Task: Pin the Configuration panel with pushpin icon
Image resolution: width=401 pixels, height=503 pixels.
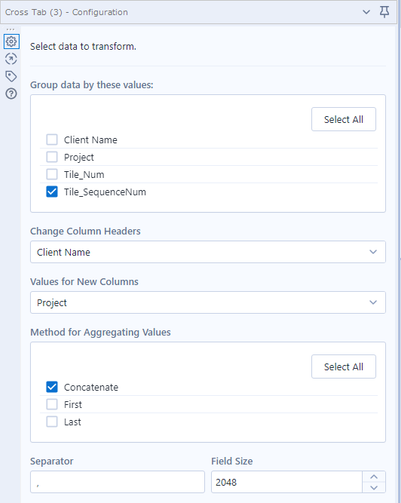Action: pos(384,12)
